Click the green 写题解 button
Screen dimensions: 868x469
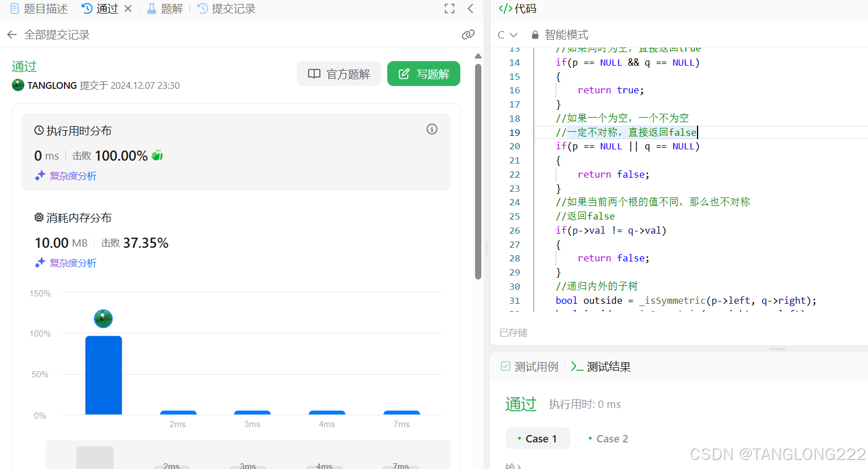coord(424,74)
